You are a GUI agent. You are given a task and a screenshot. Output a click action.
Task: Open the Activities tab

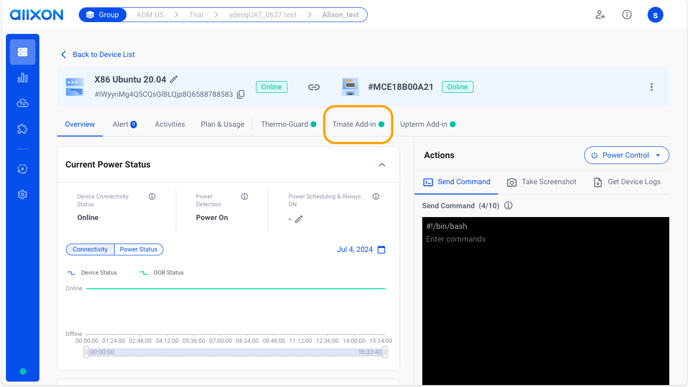pyautogui.click(x=170, y=124)
